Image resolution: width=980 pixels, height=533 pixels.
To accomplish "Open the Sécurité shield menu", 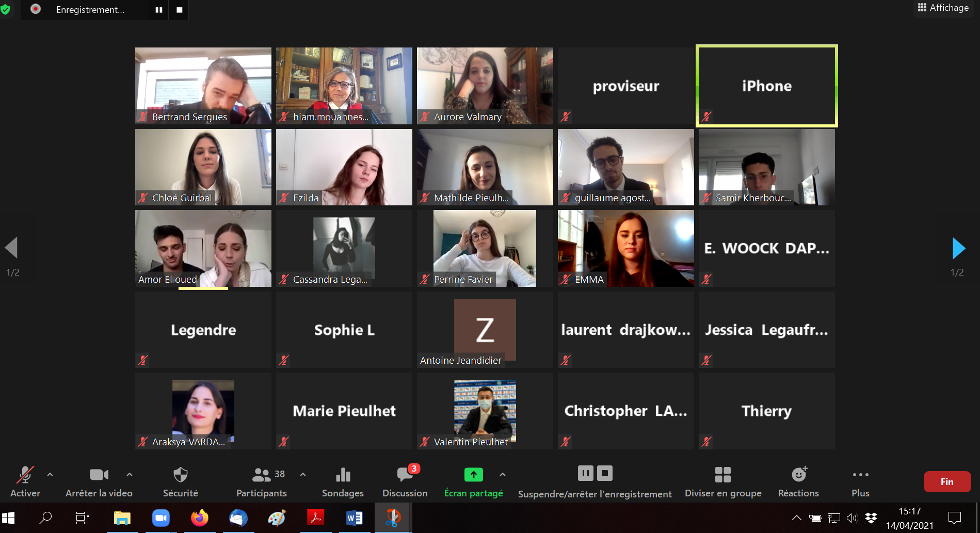I will [181, 475].
